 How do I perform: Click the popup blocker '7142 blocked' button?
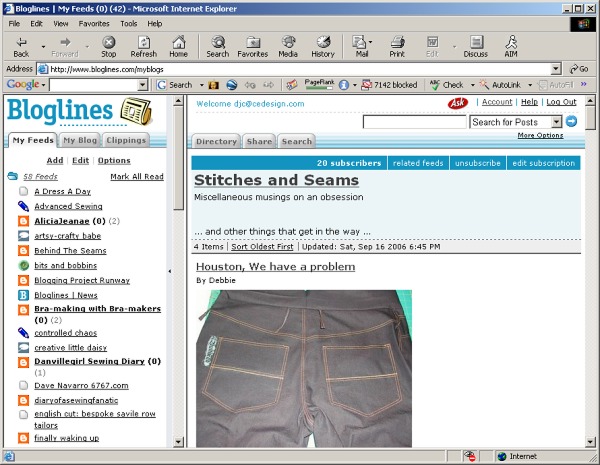tap(388, 85)
